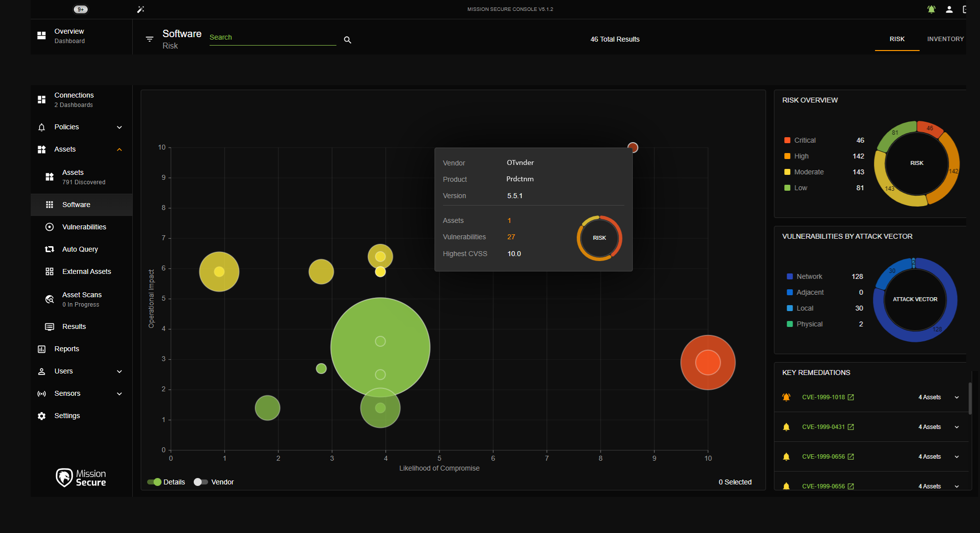This screenshot has width=980, height=533.
Task: Select the Software grid icon
Action: 50,205
